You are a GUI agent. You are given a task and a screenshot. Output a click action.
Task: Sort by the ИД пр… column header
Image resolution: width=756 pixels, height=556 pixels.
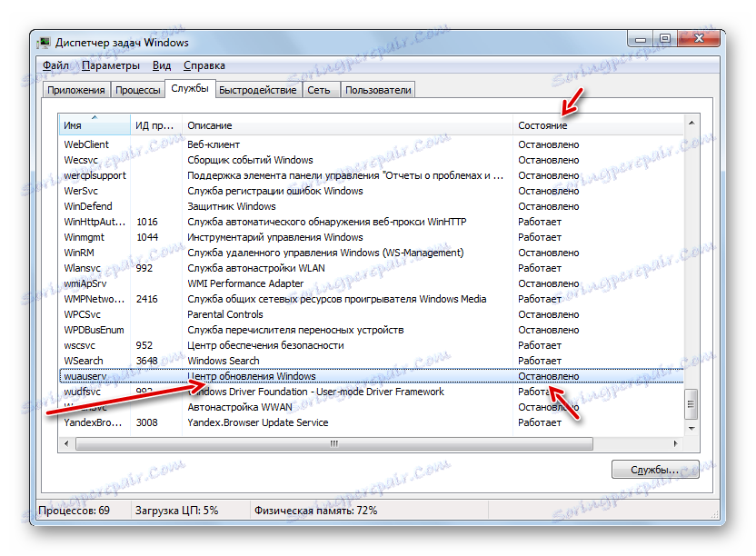[155, 124]
